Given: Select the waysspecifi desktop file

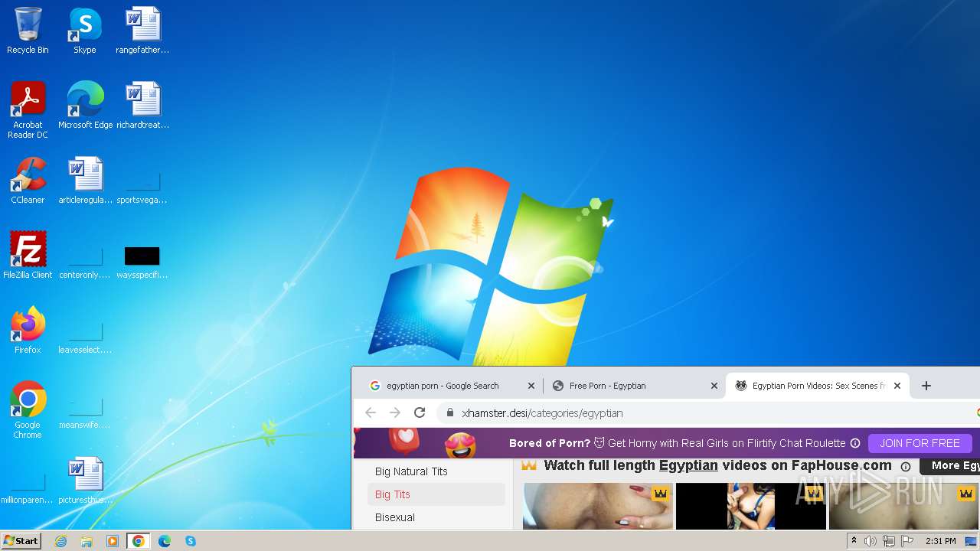Looking at the screenshot, I should coord(142,262).
